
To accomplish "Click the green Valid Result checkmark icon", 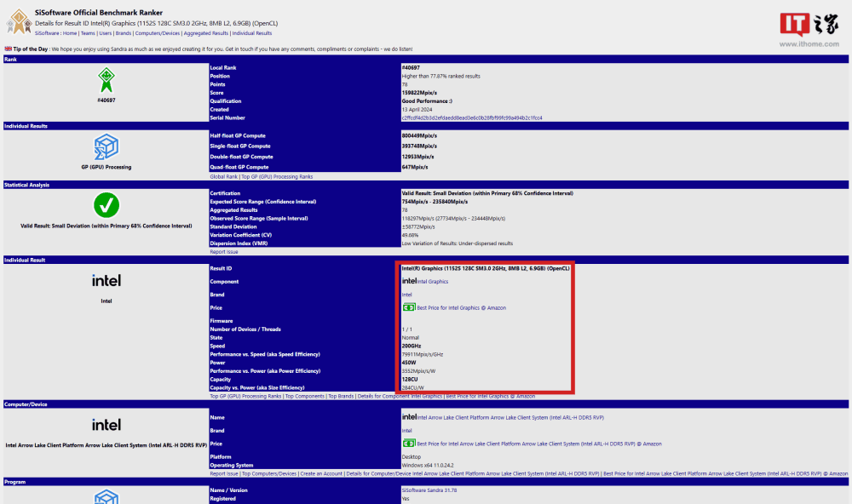I will [x=106, y=204].
